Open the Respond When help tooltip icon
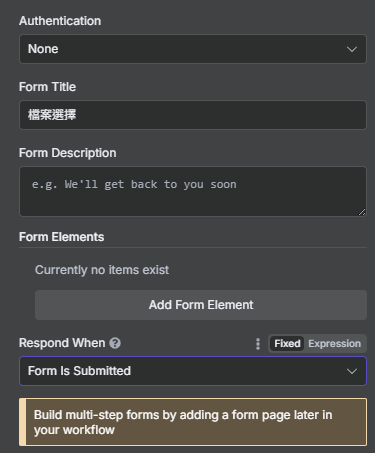Image resolution: width=375 pixels, height=453 pixels. tap(115, 343)
